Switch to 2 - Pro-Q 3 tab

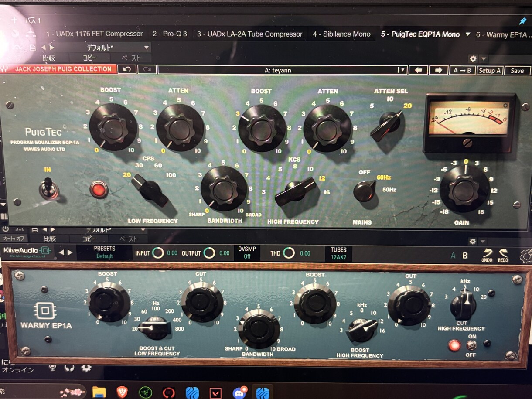coord(170,34)
